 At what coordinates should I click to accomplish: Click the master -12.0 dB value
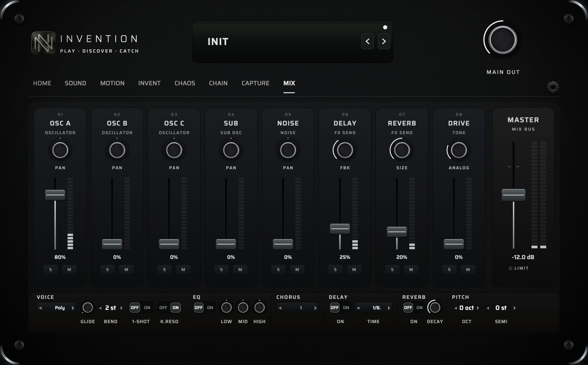pos(523,257)
